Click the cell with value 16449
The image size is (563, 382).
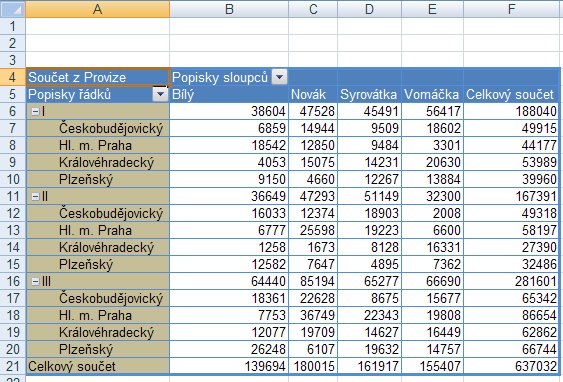(432, 332)
